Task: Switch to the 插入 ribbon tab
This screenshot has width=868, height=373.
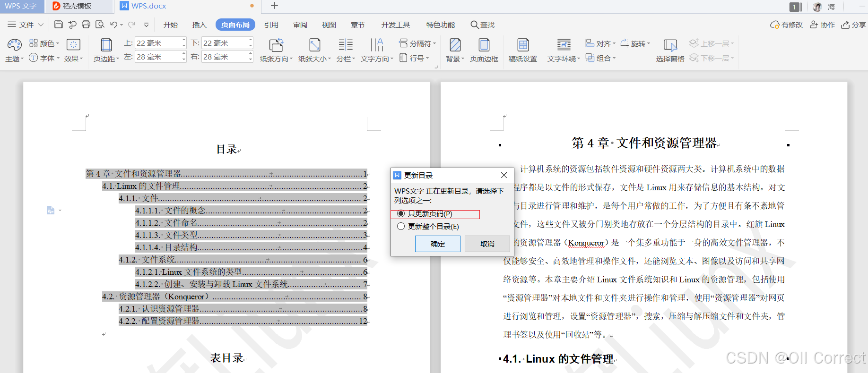Action: coord(200,25)
